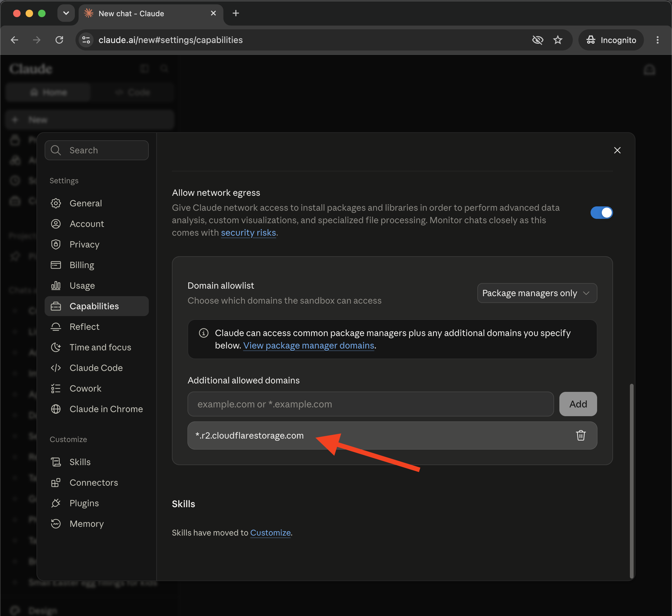Delete the *.r2.cloudflarestorage.com domain

pos(581,435)
